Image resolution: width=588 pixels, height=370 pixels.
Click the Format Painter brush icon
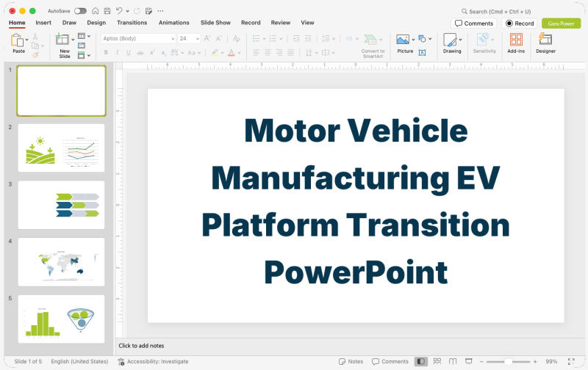tap(35, 55)
